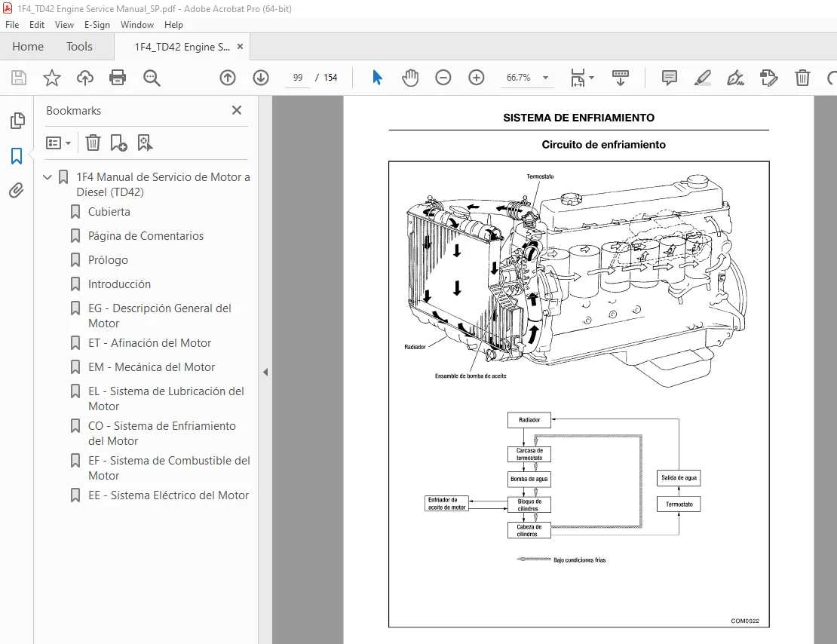Open the File menu

tap(12, 25)
